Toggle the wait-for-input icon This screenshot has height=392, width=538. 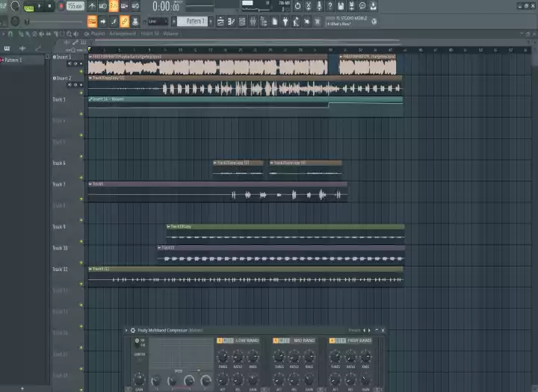(102, 6)
